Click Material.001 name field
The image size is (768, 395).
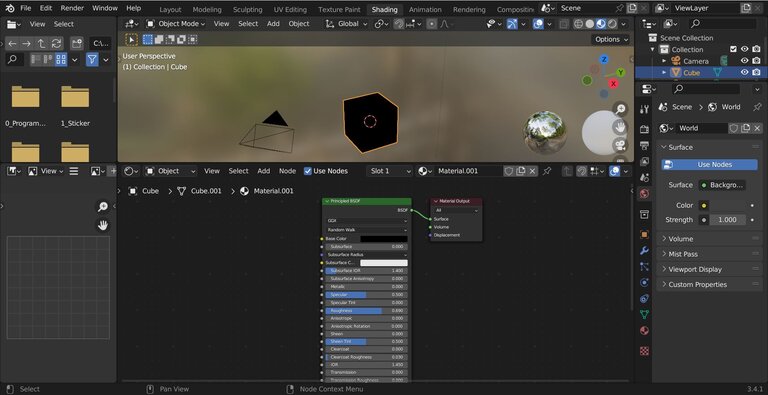coord(468,171)
